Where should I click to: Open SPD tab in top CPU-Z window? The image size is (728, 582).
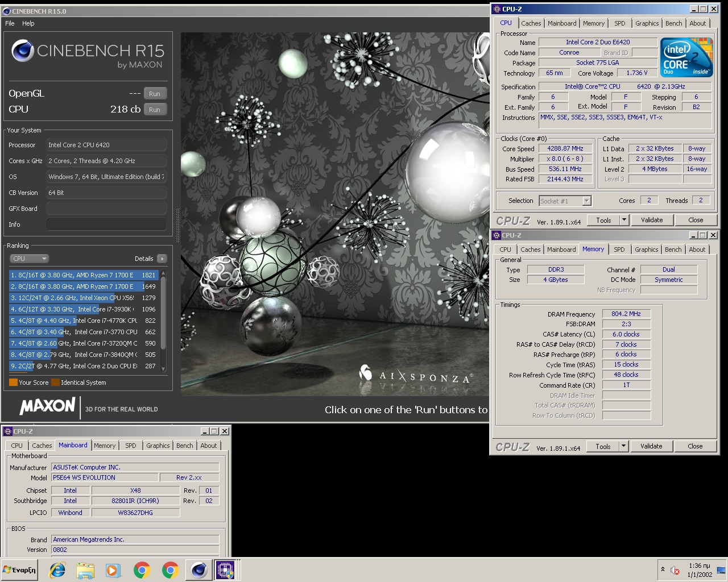click(620, 23)
